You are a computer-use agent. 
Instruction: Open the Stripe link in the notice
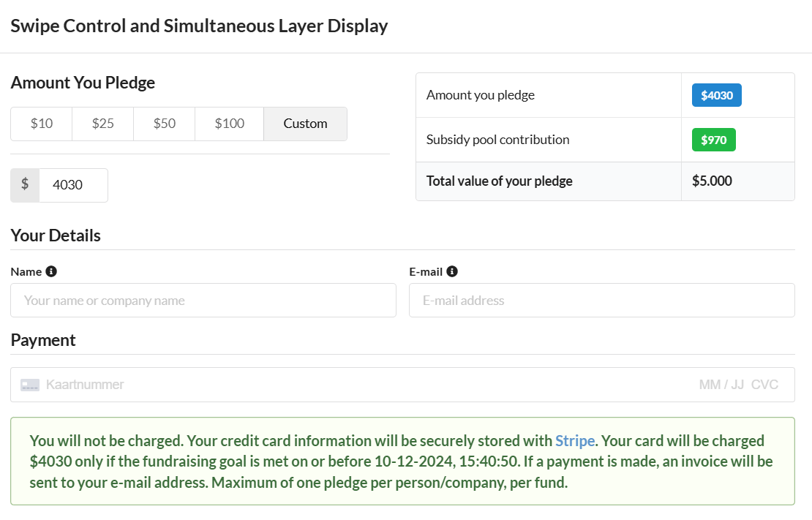[x=575, y=441]
